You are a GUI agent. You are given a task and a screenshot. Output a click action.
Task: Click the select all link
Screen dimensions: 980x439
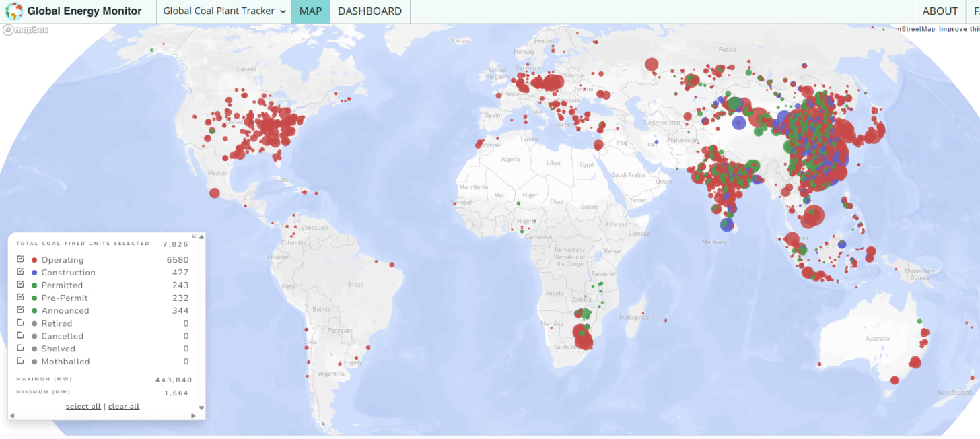(x=83, y=407)
